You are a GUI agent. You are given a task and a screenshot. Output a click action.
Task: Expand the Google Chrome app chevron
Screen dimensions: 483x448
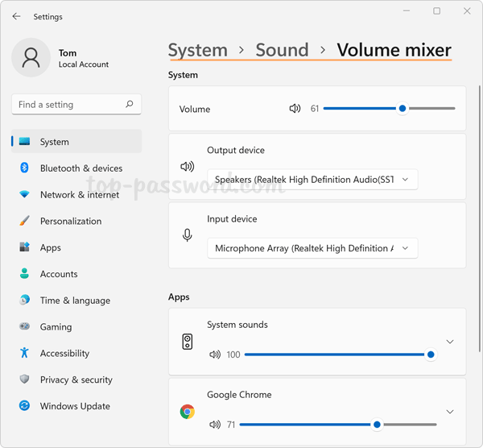pyautogui.click(x=450, y=412)
